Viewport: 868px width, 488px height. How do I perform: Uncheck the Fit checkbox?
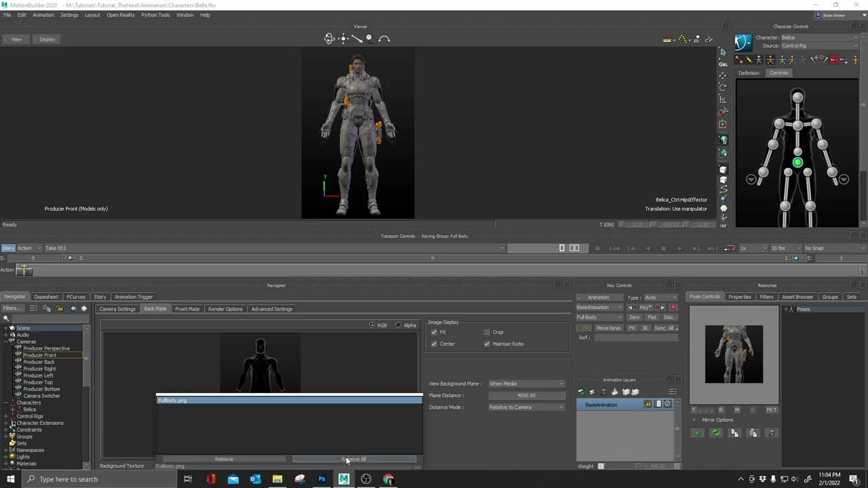[434, 332]
